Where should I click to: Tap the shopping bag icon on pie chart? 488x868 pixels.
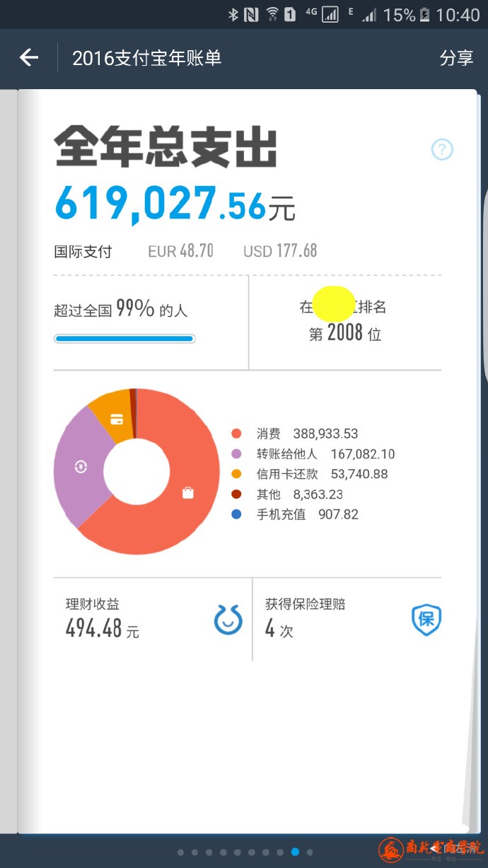pyautogui.click(x=187, y=493)
